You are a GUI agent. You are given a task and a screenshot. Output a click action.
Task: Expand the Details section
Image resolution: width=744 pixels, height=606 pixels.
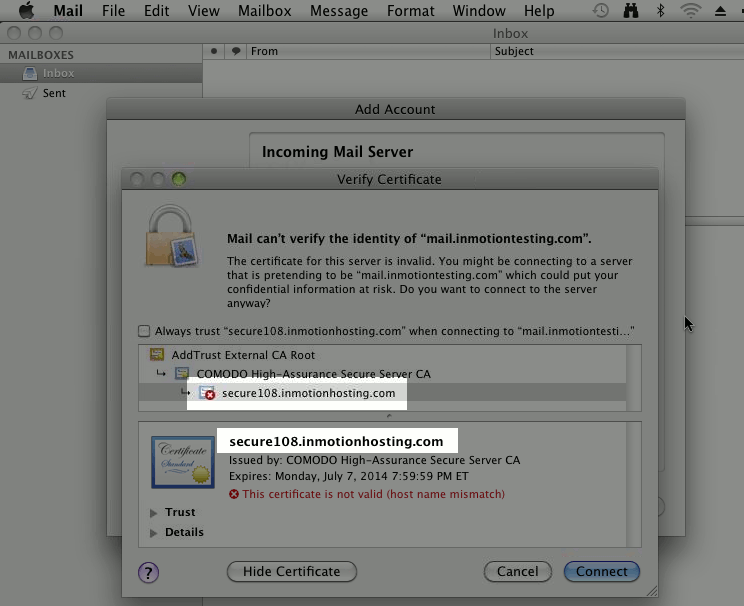(x=153, y=532)
